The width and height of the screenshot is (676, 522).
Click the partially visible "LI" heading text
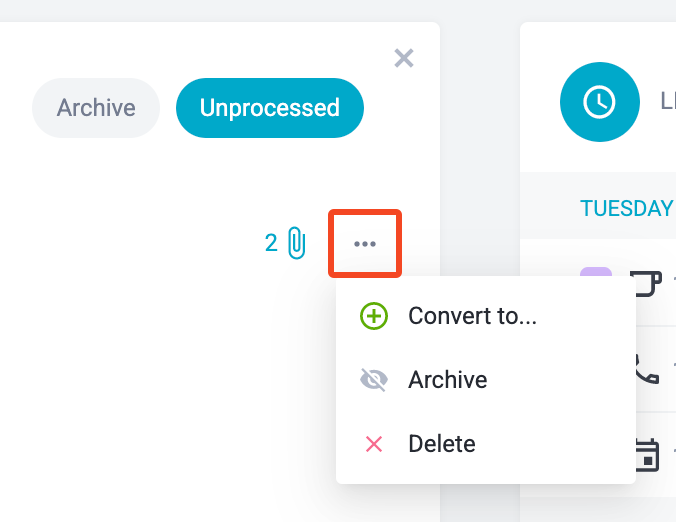click(668, 102)
